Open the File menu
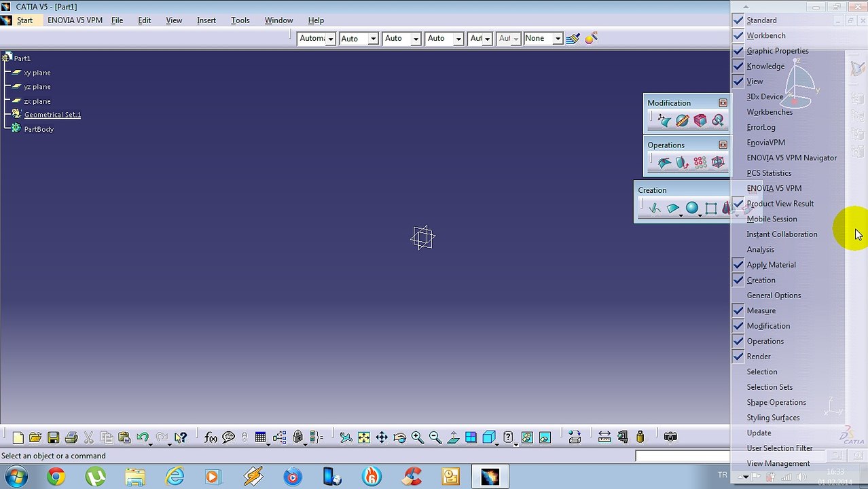868x489 pixels. [x=117, y=20]
